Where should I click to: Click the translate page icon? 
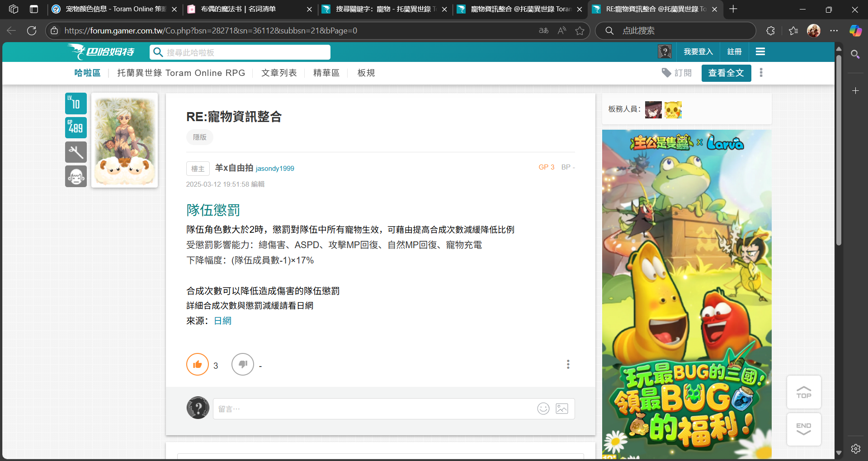click(x=544, y=31)
